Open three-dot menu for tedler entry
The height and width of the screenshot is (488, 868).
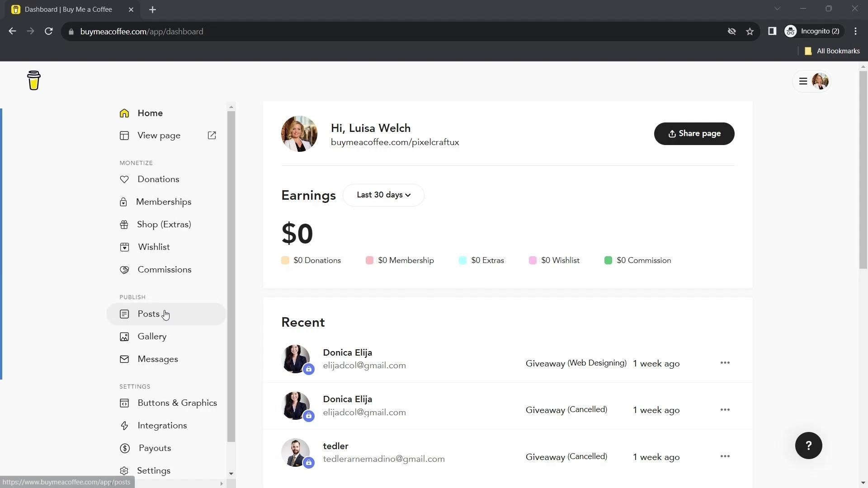[x=725, y=456]
